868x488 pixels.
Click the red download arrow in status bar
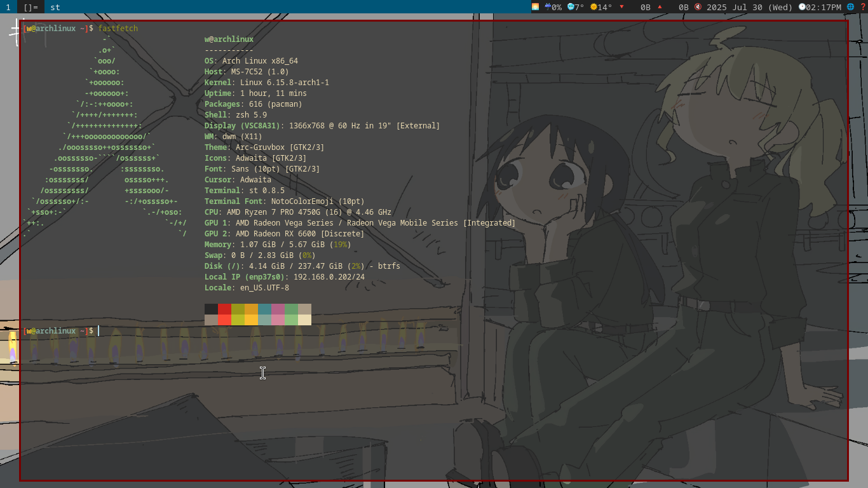621,7
